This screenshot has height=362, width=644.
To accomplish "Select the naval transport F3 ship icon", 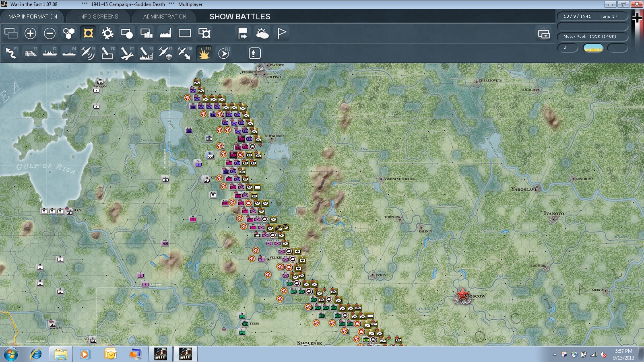I will [50, 53].
